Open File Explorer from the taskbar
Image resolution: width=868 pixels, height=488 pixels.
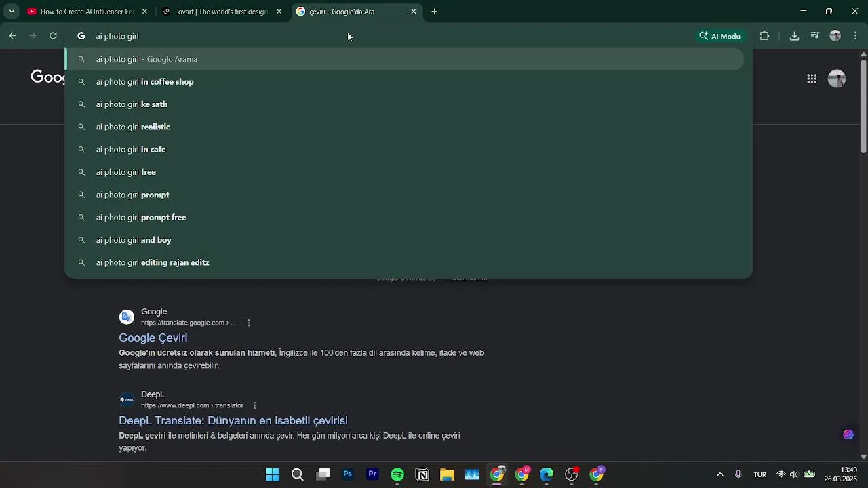[447, 474]
